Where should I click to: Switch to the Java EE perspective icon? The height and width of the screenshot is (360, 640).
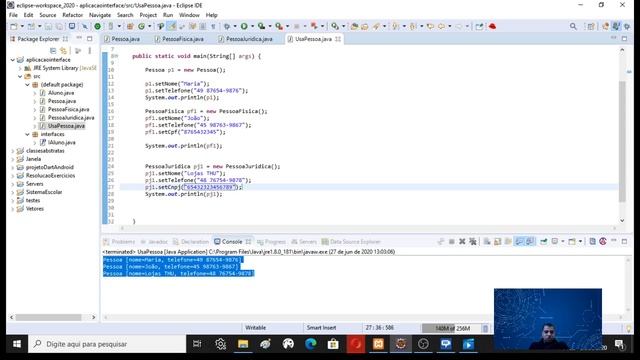pos(605,27)
